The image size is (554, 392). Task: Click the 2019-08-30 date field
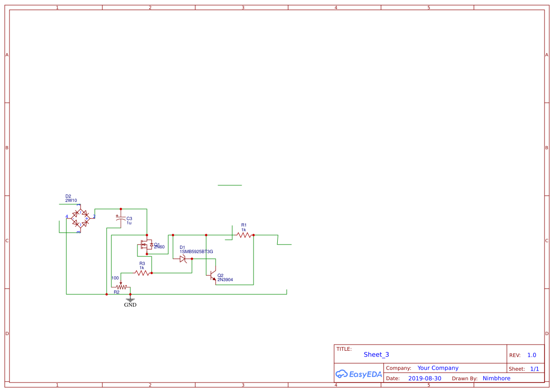425,378
